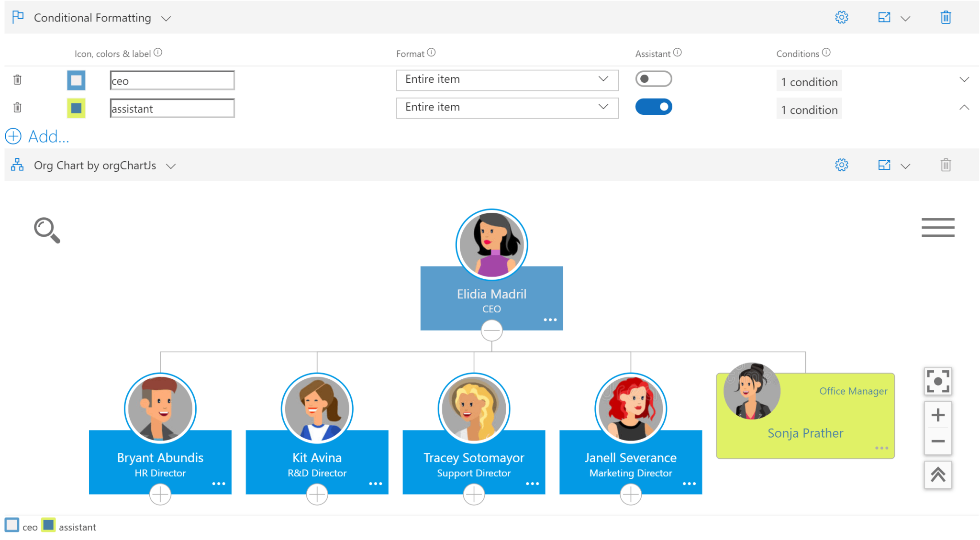
Task: Click the fit-to-screen icon on the right
Action: 937,381
